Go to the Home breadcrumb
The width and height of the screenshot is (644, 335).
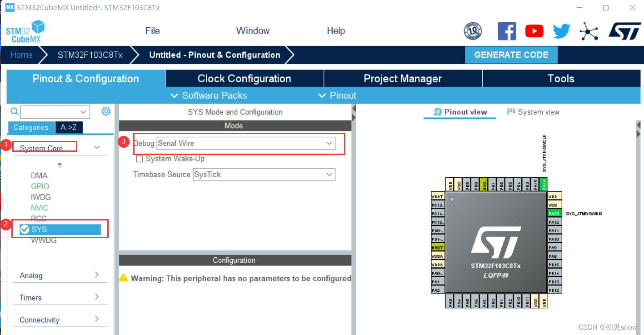pos(21,55)
